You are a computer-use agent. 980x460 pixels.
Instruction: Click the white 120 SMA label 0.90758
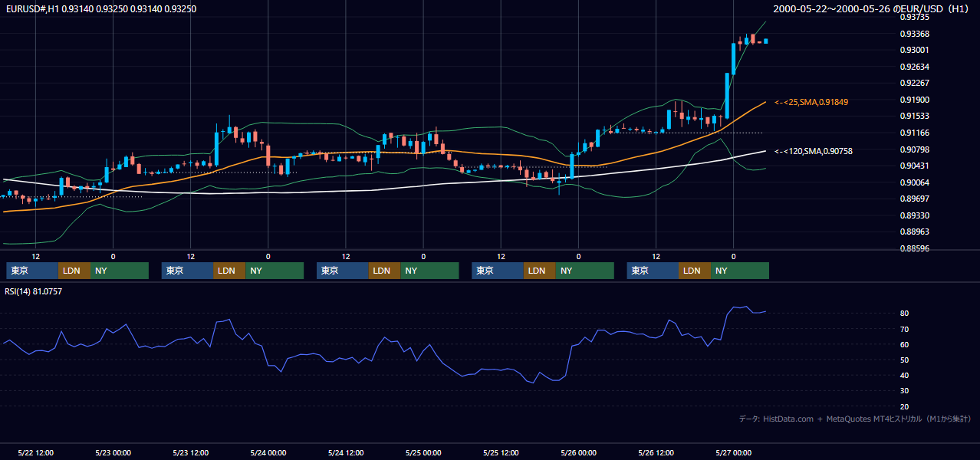814,151
